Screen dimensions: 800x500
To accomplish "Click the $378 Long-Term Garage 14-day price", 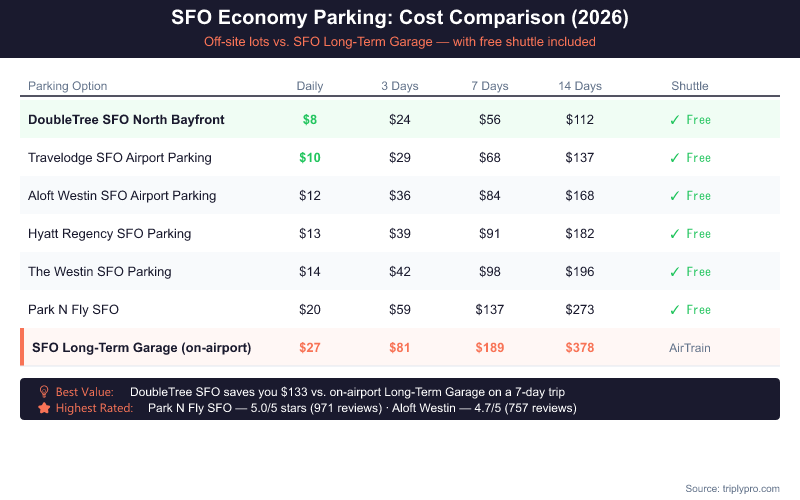I will [x=580, y=348].
